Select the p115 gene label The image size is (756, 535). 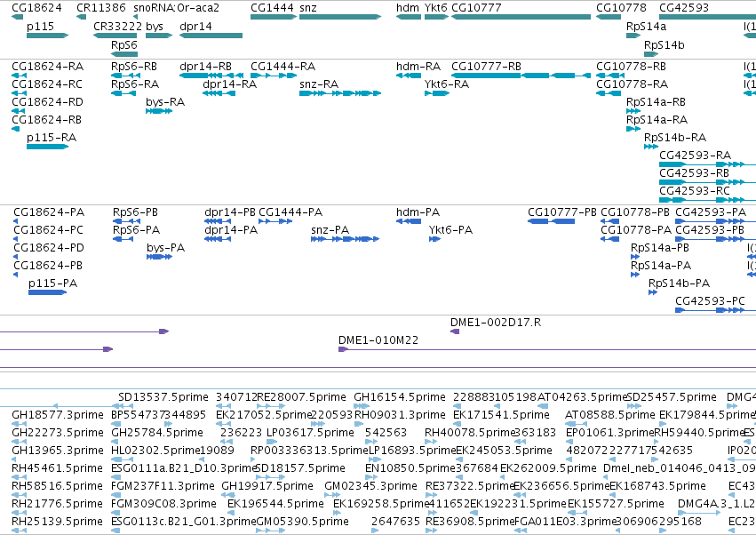(40, 26)
